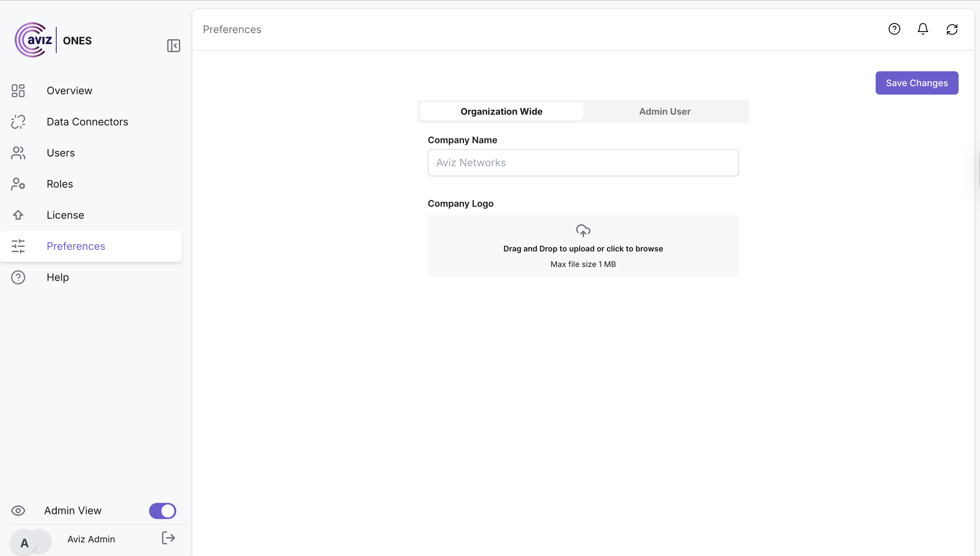Click the refresh icon in header
Screen dimensions: 980x556
[x=952, y=29]
